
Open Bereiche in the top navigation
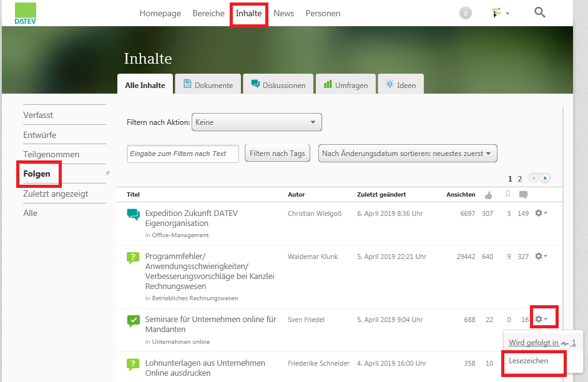[x=208, y=13]
